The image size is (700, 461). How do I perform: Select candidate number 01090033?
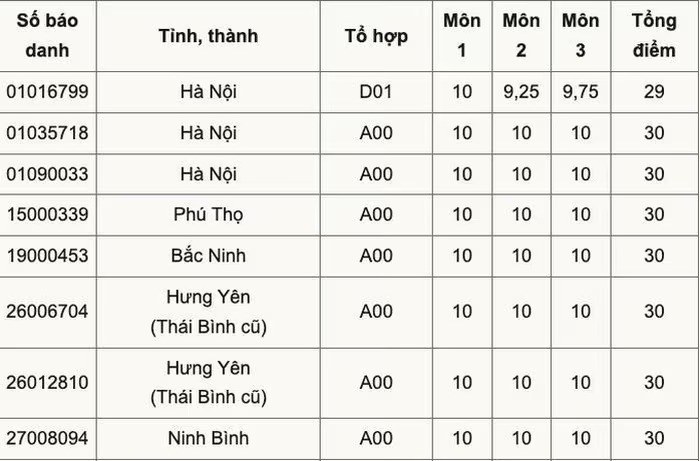47,174
